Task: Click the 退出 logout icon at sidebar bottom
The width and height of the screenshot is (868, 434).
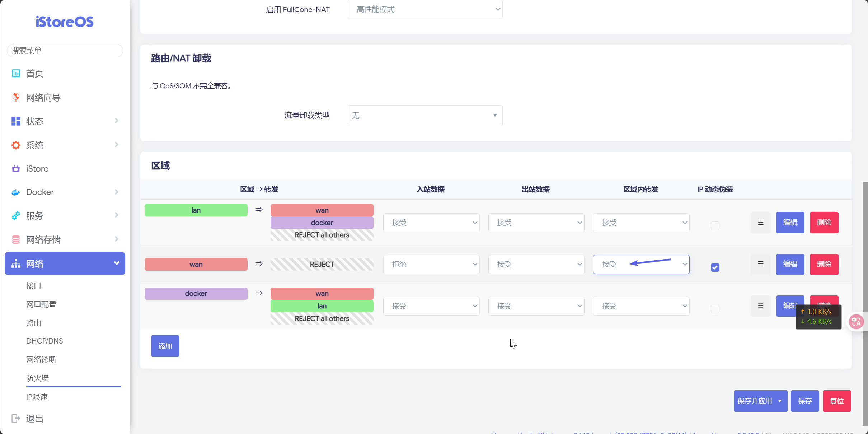Action: [x=15, y=418]
